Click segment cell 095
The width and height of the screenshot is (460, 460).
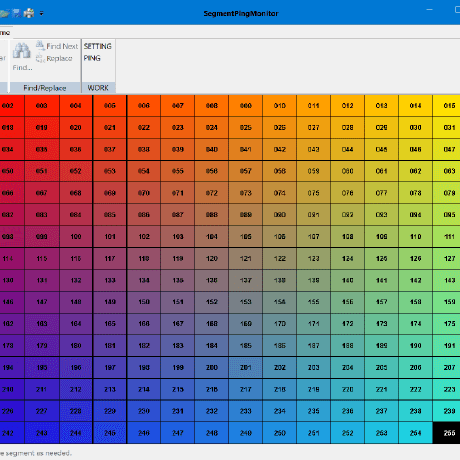point(446,215)
